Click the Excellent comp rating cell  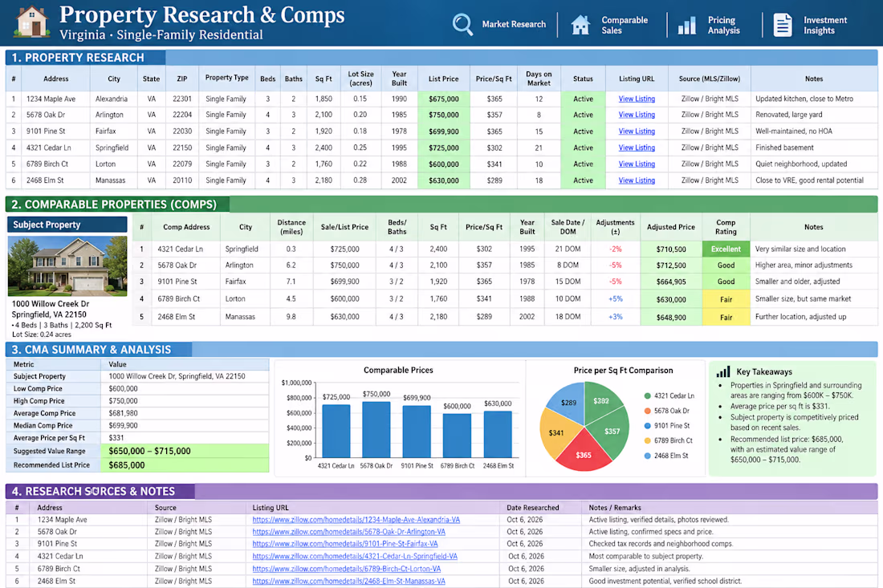click(726, 249)
